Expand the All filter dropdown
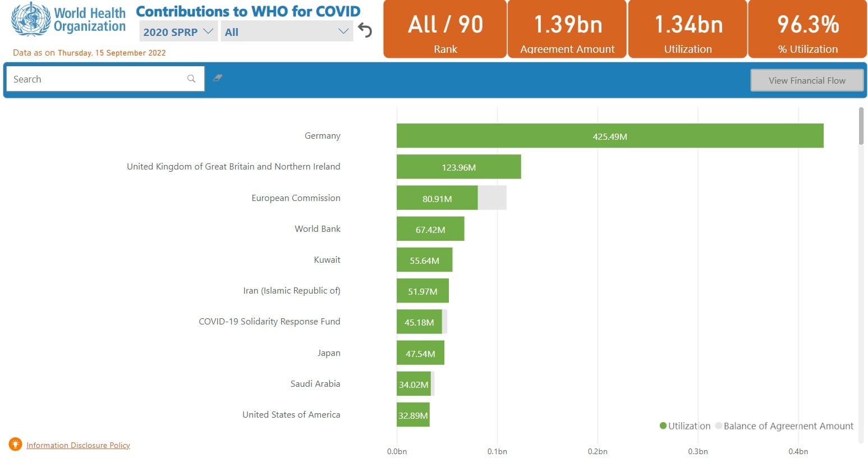The height and width of the screenshot is (462, 868). point(287,32)
